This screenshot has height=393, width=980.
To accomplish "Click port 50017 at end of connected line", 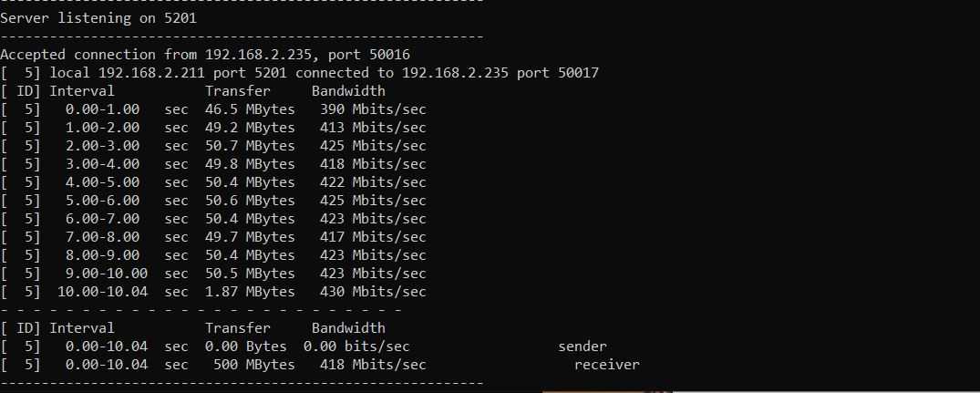I will pos(578,73).
